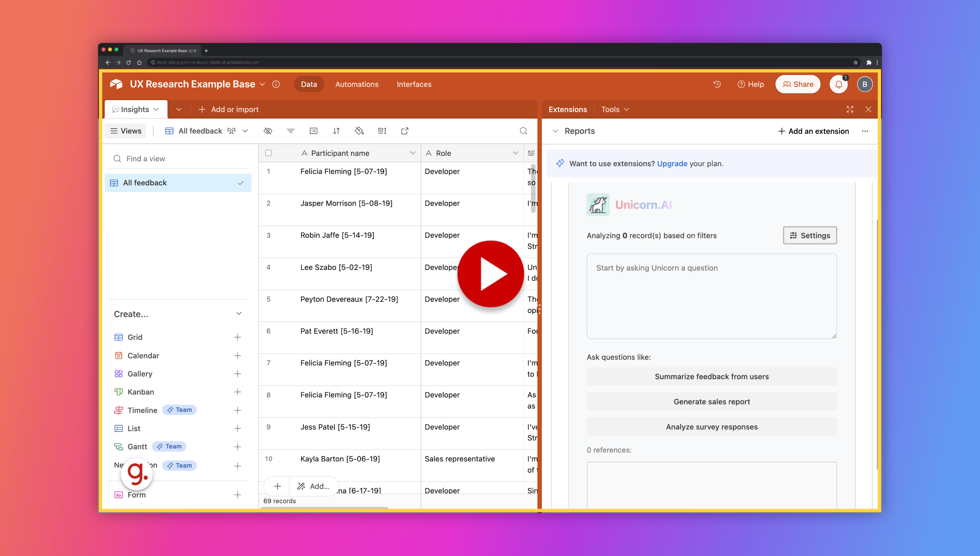
Task: Tick the select-all records checkbox
Action: 268,153
